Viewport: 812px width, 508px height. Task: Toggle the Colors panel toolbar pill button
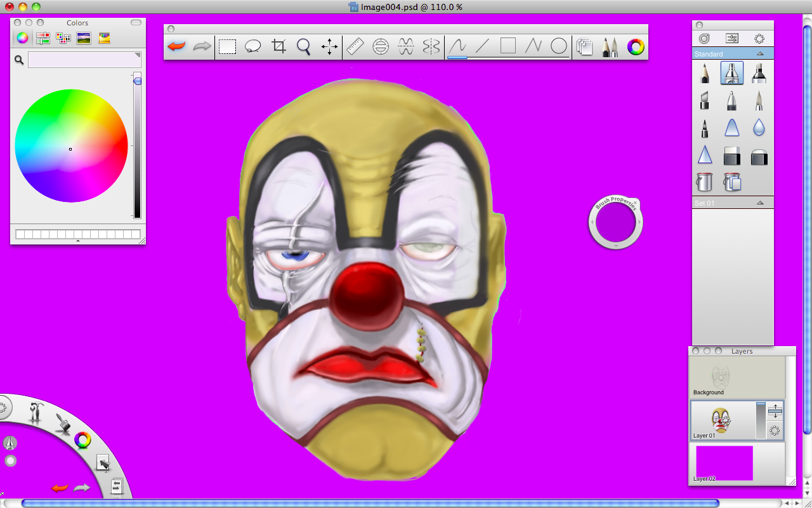(x=136, y=23)
